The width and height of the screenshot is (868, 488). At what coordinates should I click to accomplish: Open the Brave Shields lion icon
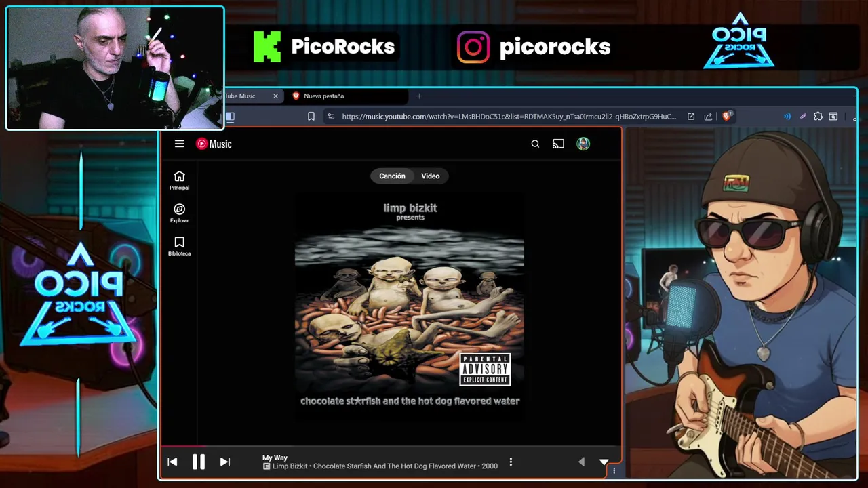pos(727,116)
